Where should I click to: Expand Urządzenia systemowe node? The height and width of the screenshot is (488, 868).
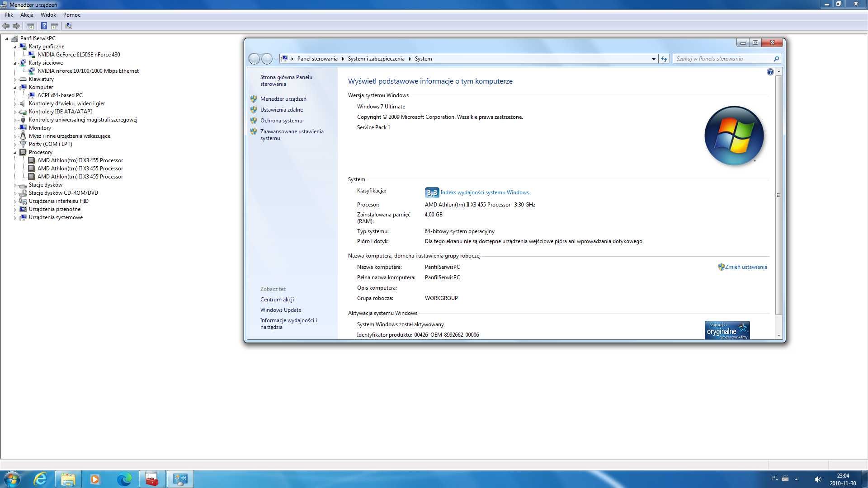[x=15, y=217]
